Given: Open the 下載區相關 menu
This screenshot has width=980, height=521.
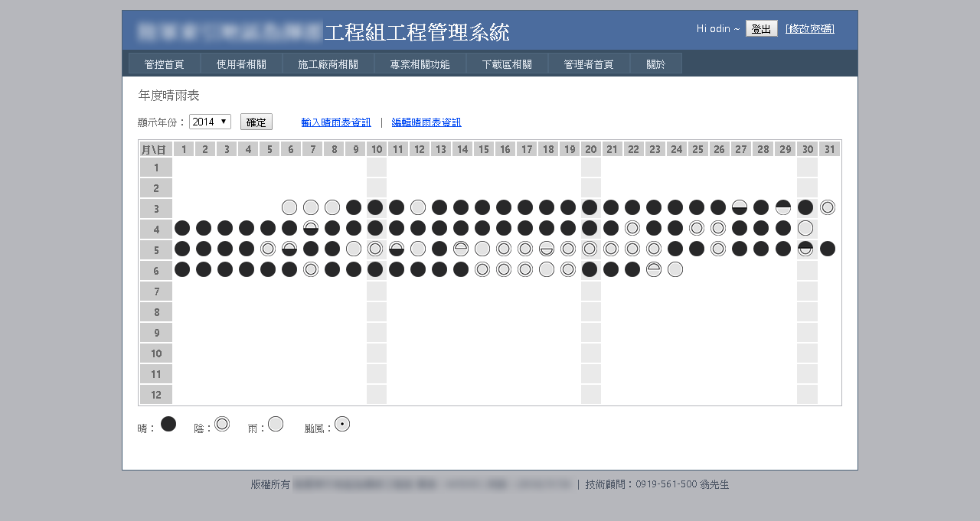Looking at the screenshot, I should (x=507, y=64).
